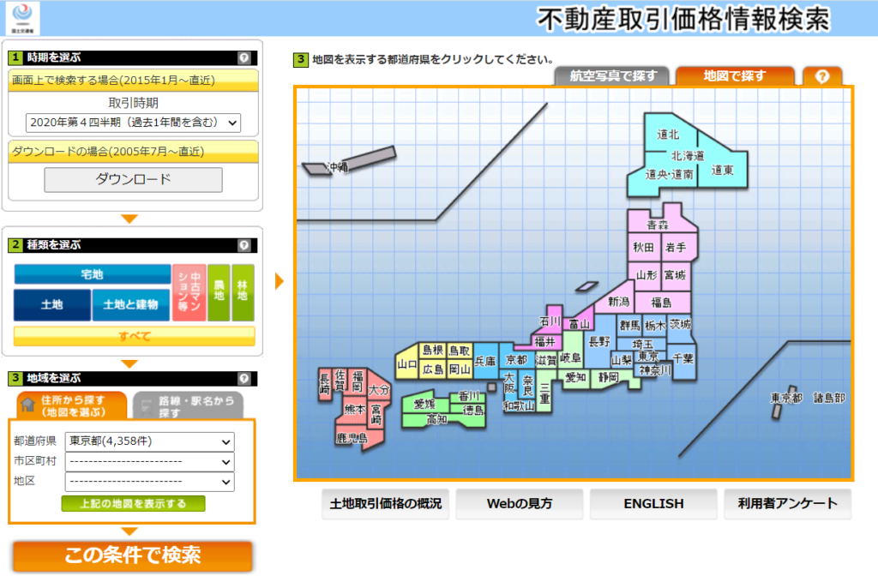Open the orange question mark help tab
878x588 pixels.
tap(822, 76)
